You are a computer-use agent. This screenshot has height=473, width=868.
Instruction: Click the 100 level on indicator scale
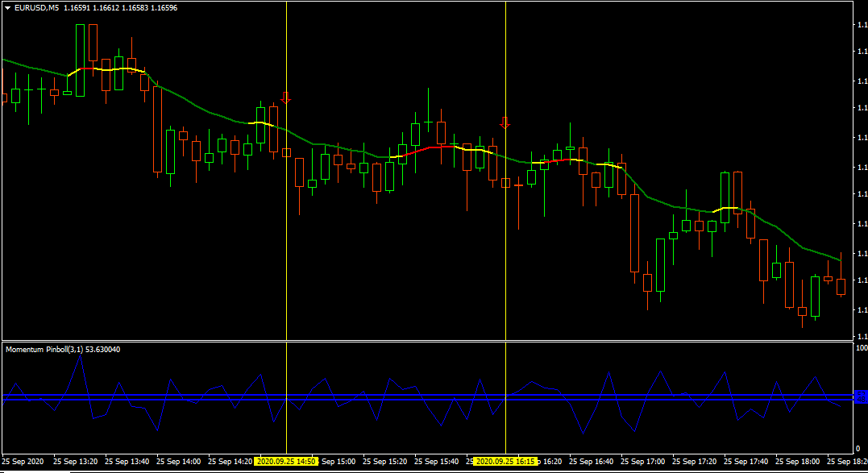click(862, 348)
